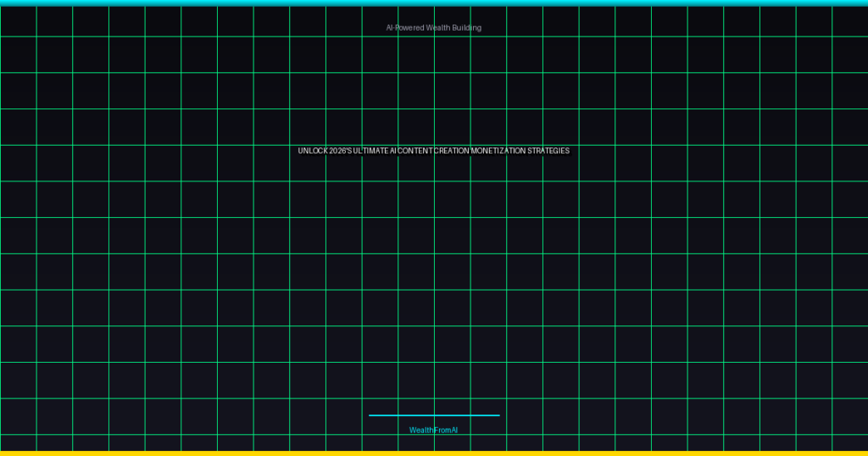Click the word 'CONTENT' in the headline

coord(415,151)
